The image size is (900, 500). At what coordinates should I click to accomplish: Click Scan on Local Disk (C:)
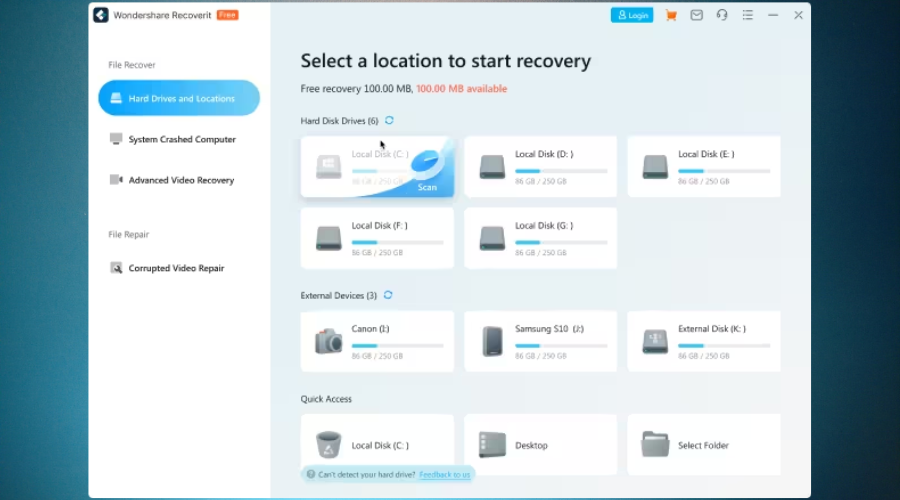[x=427, y=187]
